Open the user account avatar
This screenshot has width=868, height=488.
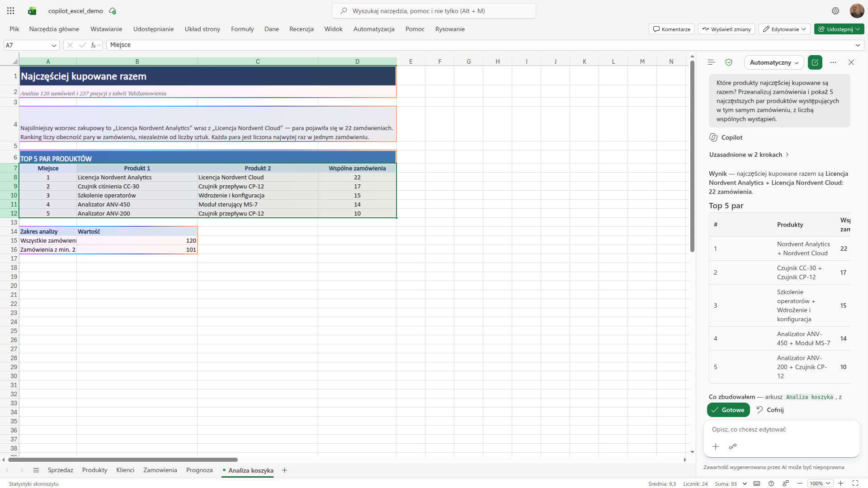(x=857, y=11)
